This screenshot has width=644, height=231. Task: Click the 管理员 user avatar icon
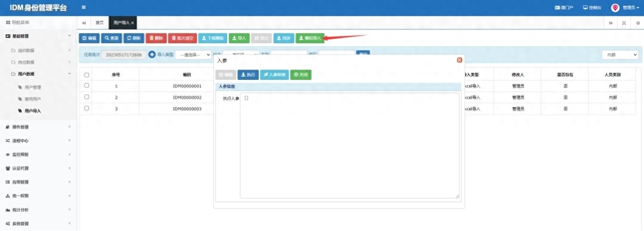[x=615, y=8]
